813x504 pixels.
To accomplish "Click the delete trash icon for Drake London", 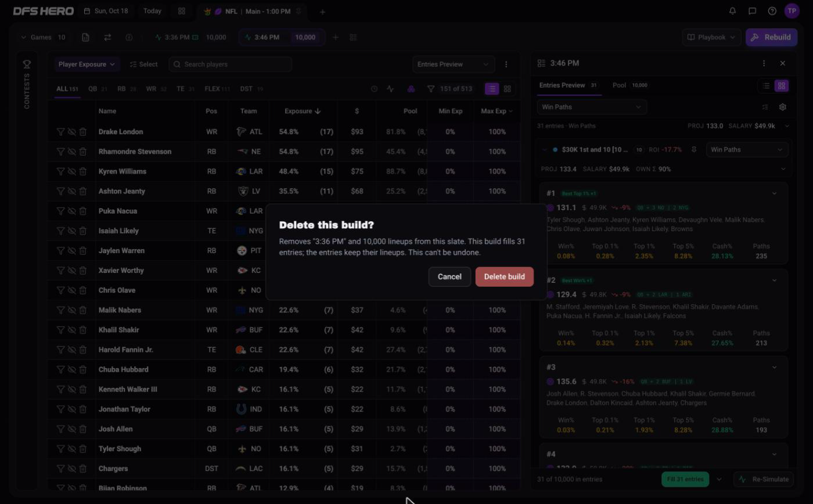I will pos(83,132).
